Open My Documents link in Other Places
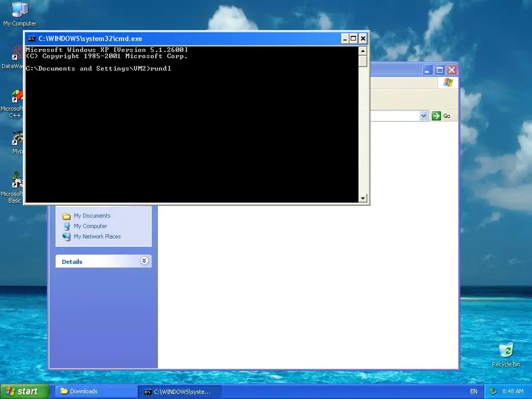This screenshot has height=399, width=532. tap(92, 216)
